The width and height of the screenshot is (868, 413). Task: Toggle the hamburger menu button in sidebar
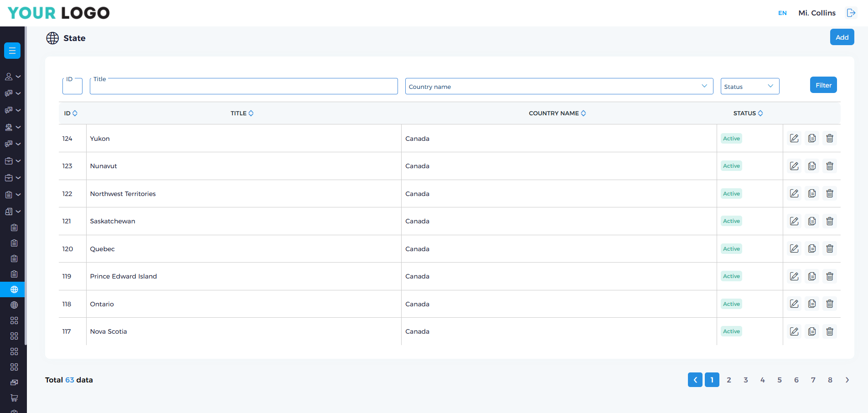(x=12, y=51)
